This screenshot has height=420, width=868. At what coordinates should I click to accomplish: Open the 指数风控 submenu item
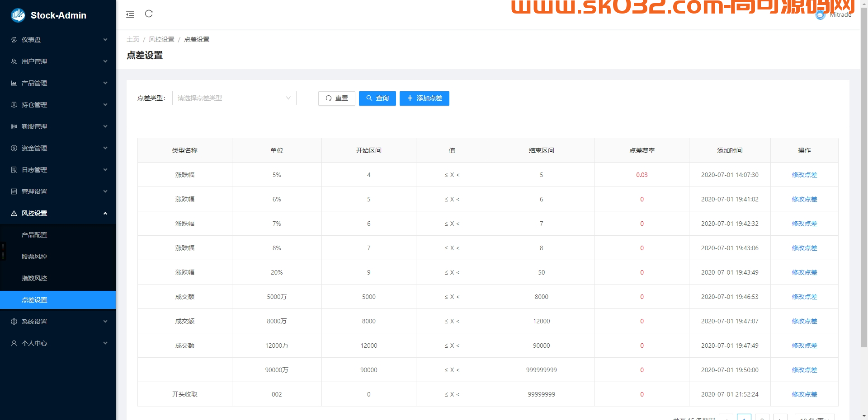click(x=58, y=278)
